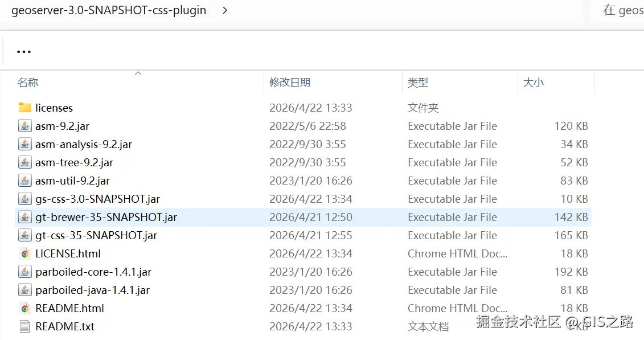The width and height of the screenshot is (644, 340).
Task: Click the geoserver-3.0-SNAPSHOT-css-plugin breadcrumb
Action: pos(109,10)
